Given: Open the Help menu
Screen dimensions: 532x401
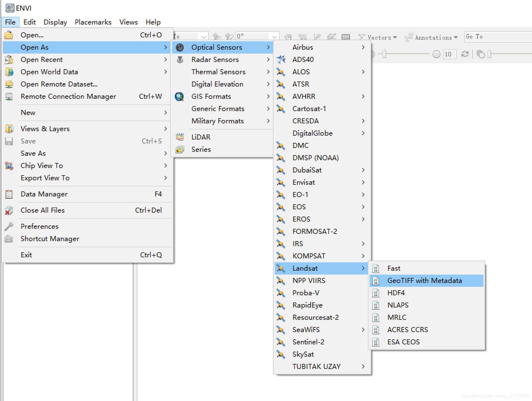Looking at the screenshot, I should pos(153,22).
